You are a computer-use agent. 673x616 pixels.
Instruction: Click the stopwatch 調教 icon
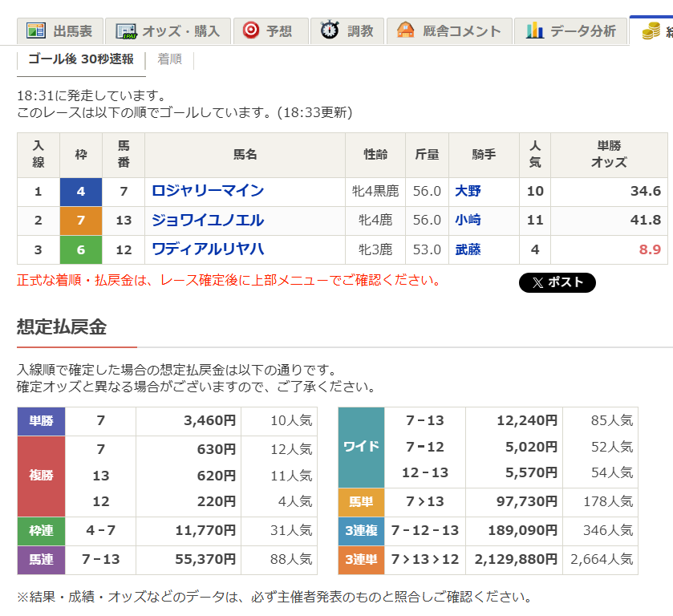(x=330, y=30)
